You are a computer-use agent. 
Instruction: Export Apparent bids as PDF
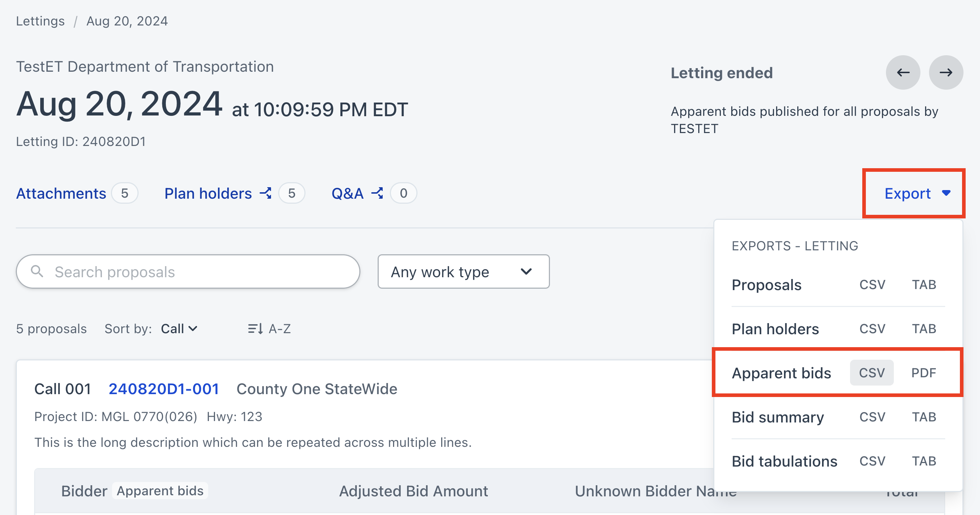tap(923, 373)
